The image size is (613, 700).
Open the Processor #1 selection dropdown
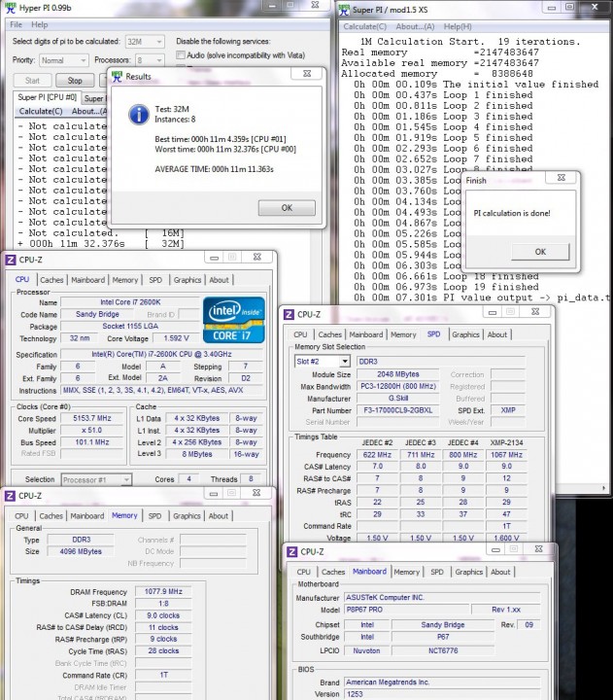click(x=96, y=480)
